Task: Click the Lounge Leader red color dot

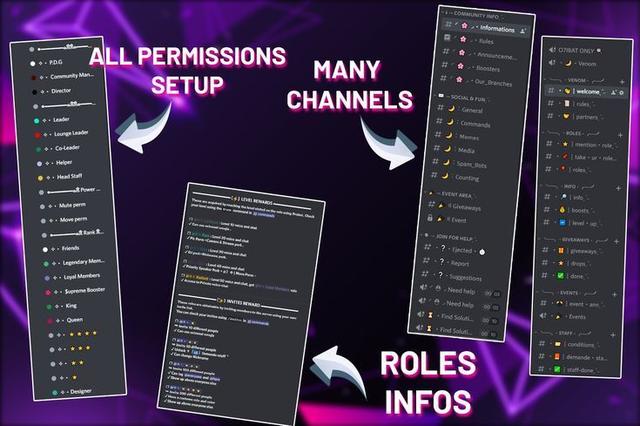Action: (x=37, y=135)
